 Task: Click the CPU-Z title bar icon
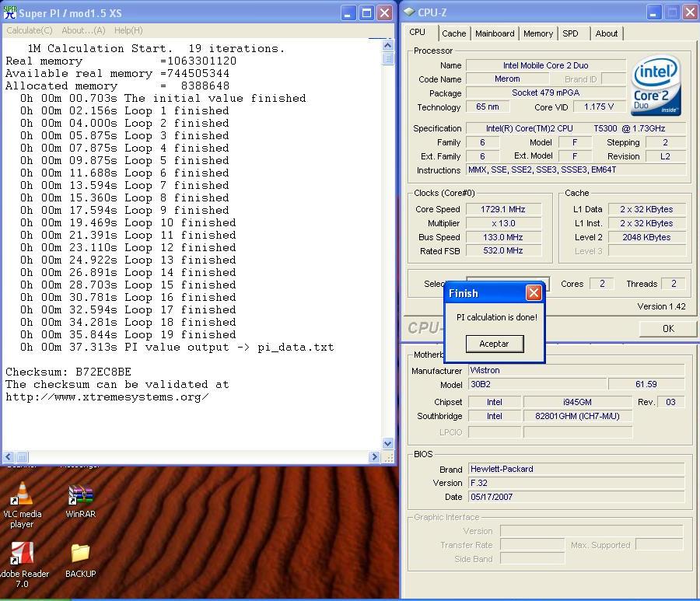409,12
